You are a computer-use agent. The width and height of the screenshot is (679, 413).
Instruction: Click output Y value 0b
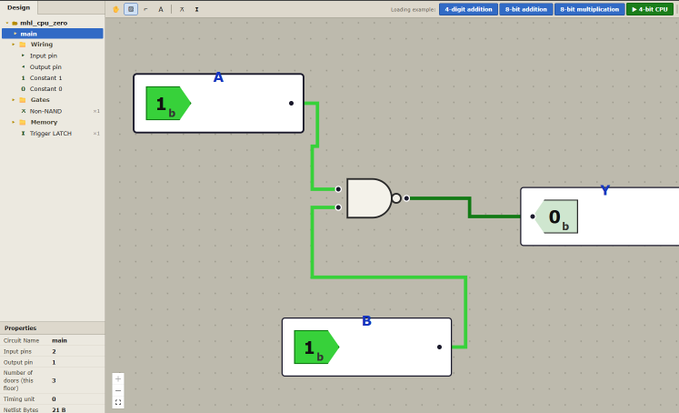[x=556, y=216]
